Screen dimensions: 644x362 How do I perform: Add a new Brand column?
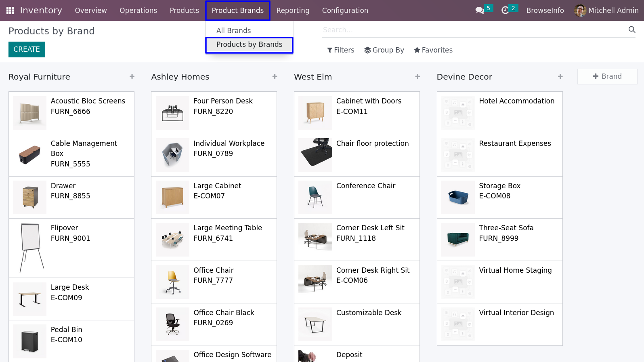coord(607,76)
